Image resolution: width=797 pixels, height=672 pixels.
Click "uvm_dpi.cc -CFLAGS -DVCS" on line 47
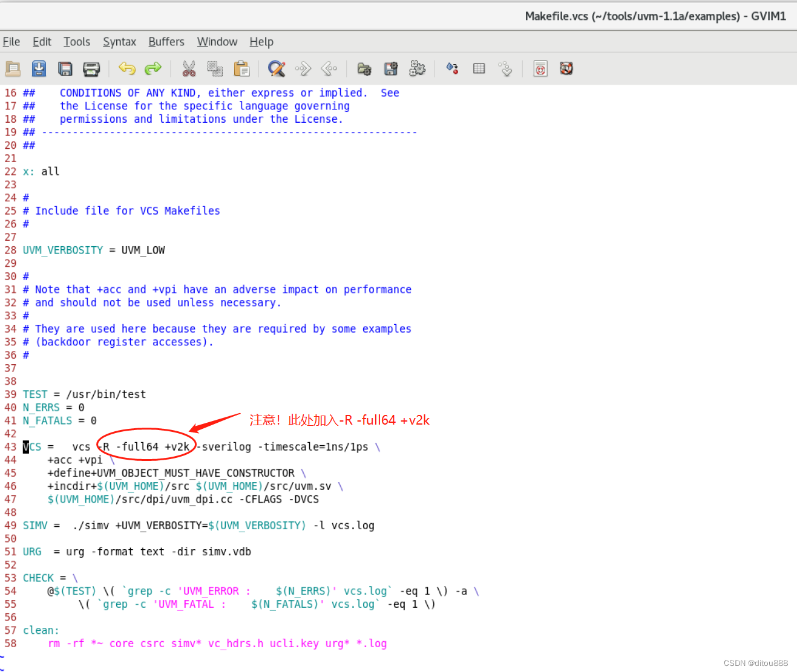[245, 500]
